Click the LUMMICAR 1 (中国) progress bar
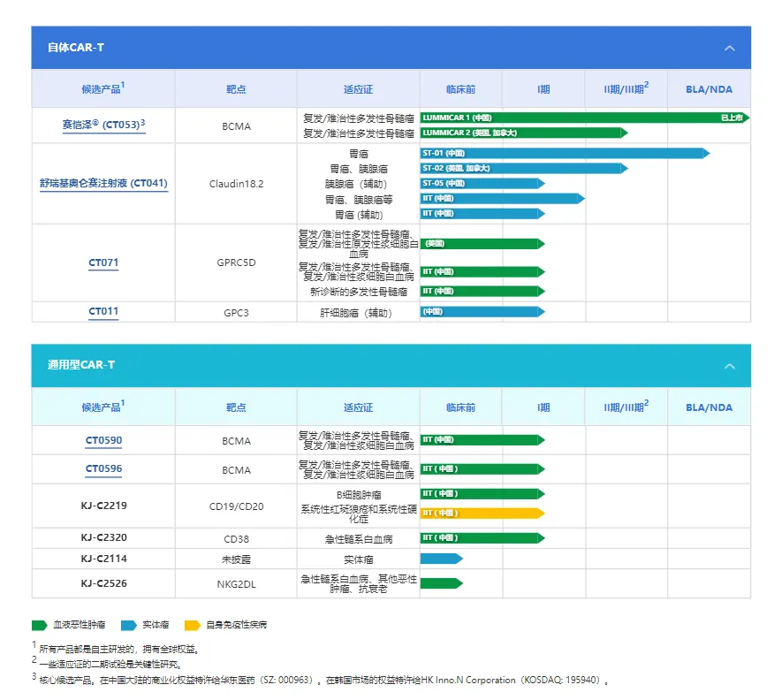Screen dimensions: 782x700 point(583,118)
